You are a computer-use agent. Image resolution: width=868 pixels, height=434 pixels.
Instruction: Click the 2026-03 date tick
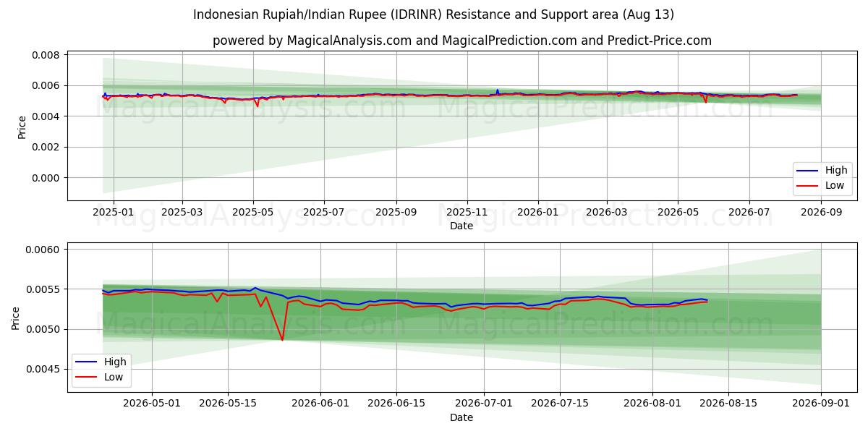point(606,213)
